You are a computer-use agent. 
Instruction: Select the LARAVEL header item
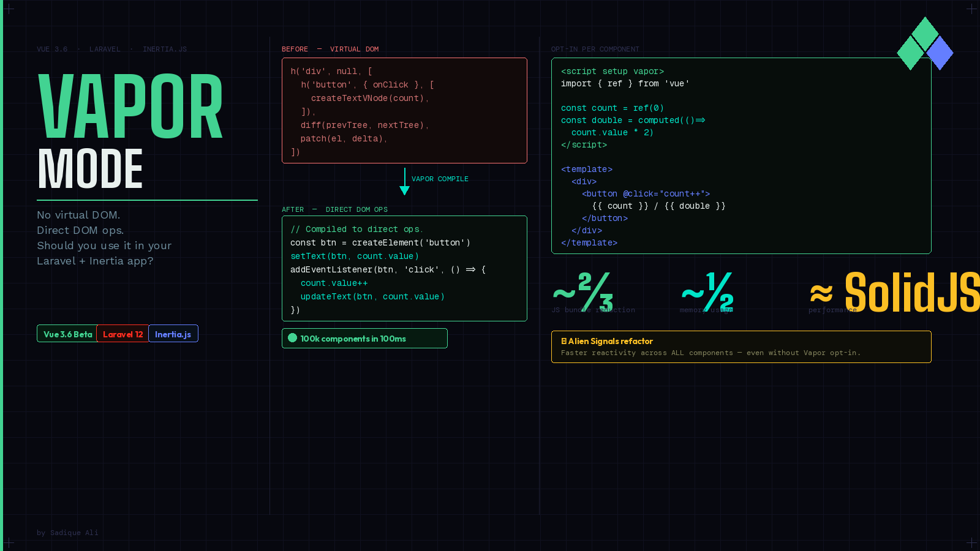click(105, 49)
